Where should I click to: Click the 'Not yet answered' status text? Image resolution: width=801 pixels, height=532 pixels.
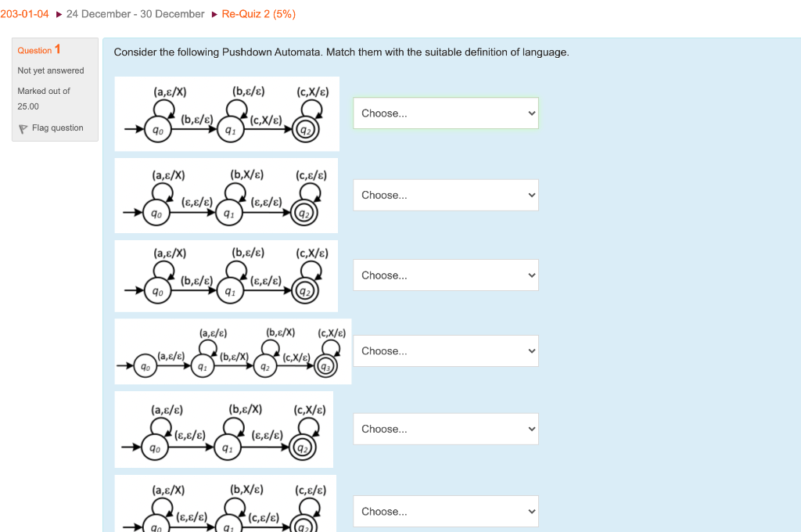pyautogui.click(x=51, y=70)
